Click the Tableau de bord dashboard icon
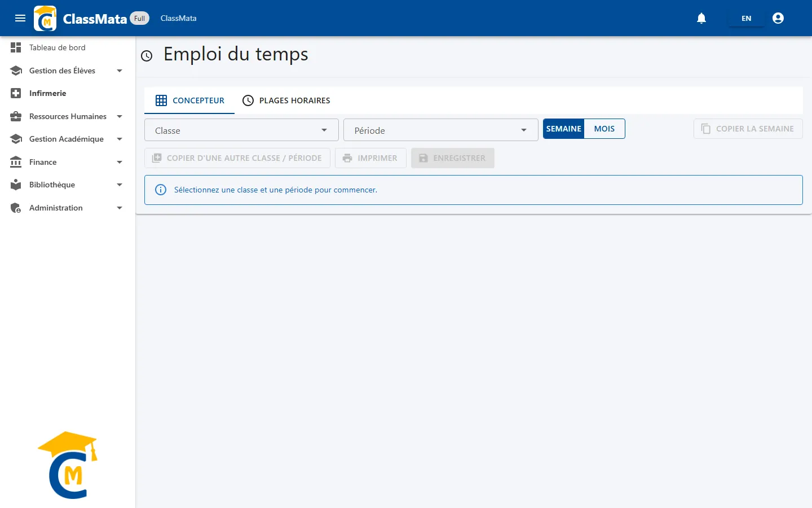The image size is (812, 508). [16, 47]
